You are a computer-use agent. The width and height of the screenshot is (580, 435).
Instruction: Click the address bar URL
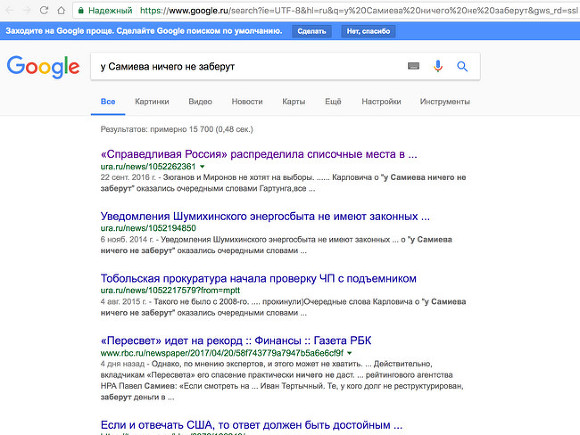359,10
